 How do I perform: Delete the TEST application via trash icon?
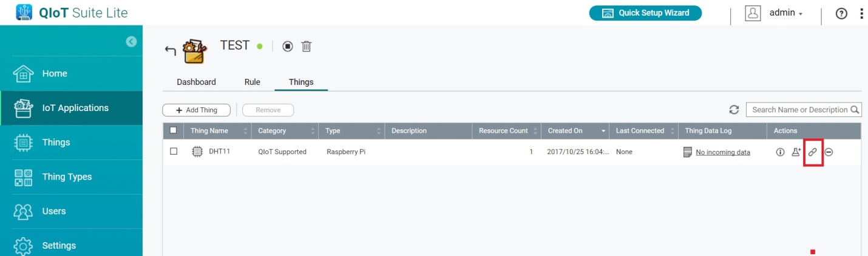point(307,46)
